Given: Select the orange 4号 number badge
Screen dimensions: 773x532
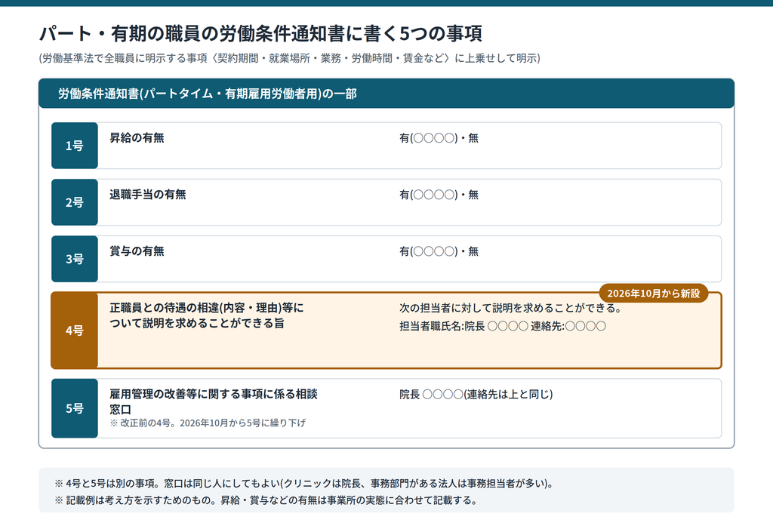Looking at the screenshot, I should coord(75,330).
